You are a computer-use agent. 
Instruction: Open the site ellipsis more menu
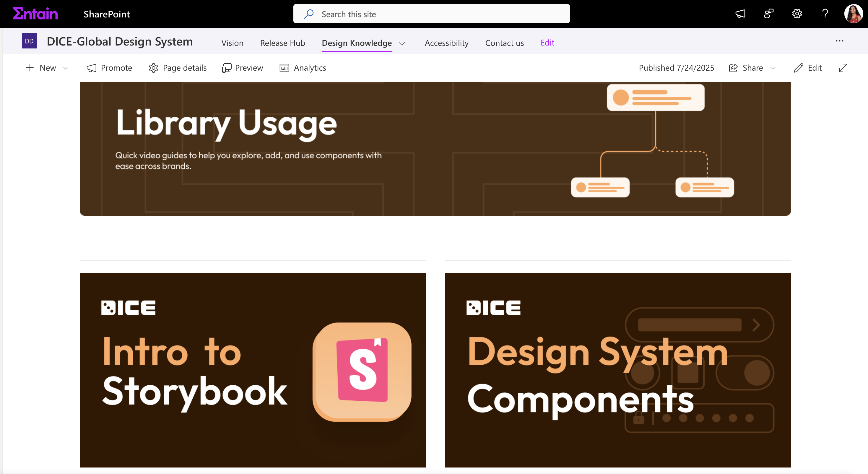coord(839,41)
